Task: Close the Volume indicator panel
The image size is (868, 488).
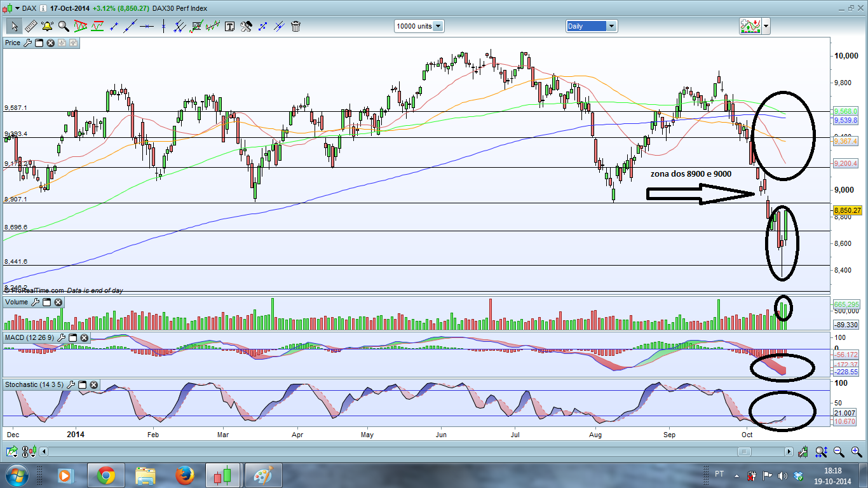Action: tap(58, 302)
